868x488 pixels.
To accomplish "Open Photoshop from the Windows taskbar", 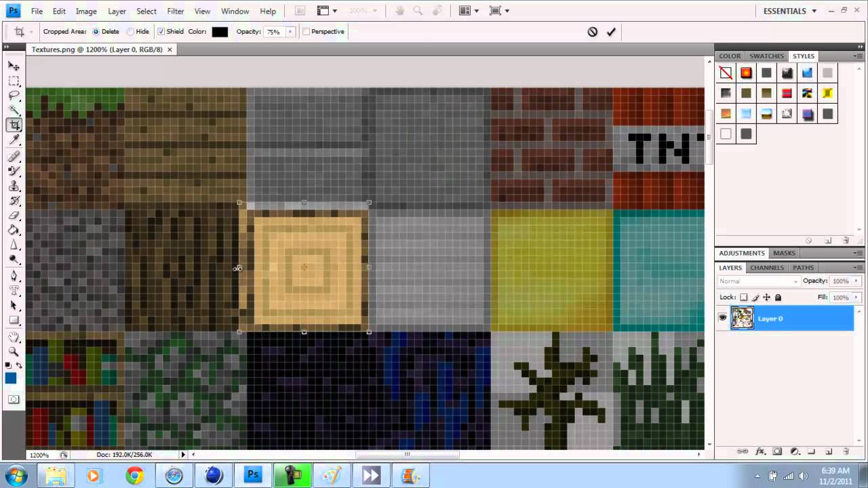I will pyautogui.click(x=254, y=476).
